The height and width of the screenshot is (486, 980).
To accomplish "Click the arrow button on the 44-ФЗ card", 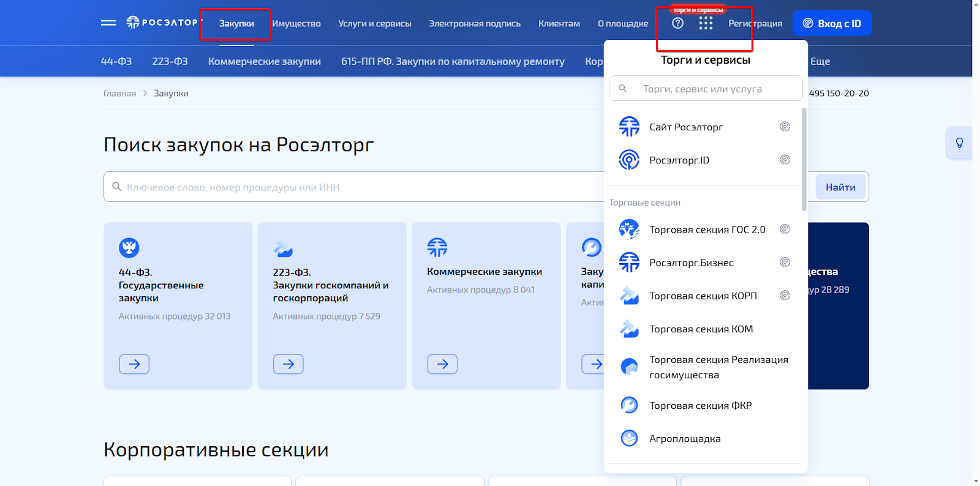I will tap(134, 364).
